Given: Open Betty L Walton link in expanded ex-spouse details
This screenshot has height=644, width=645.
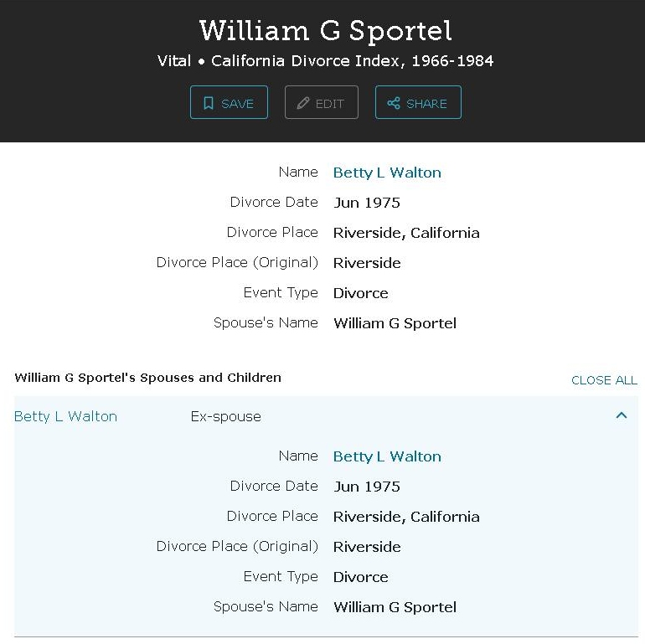Looking at the screenshot, I should pos(387,456).
